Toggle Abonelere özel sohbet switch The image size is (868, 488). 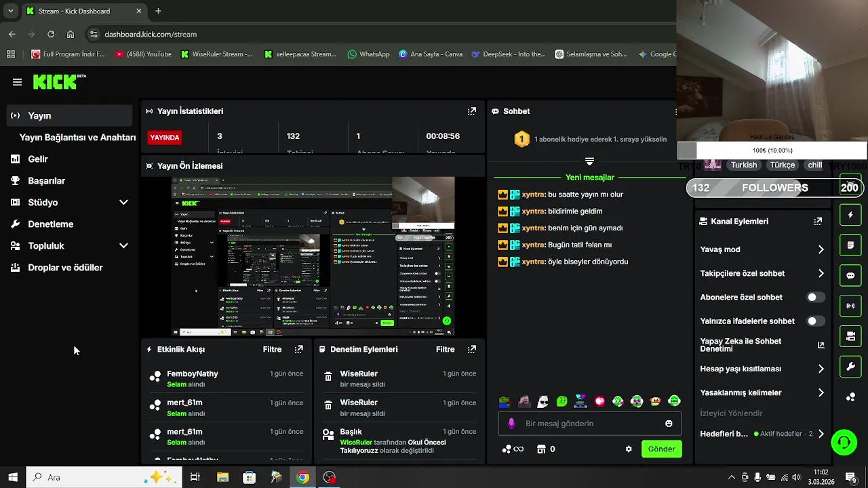(816, 298)
